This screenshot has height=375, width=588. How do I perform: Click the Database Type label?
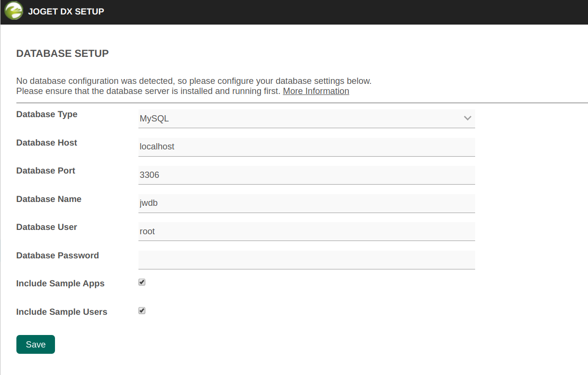(47, 114)
